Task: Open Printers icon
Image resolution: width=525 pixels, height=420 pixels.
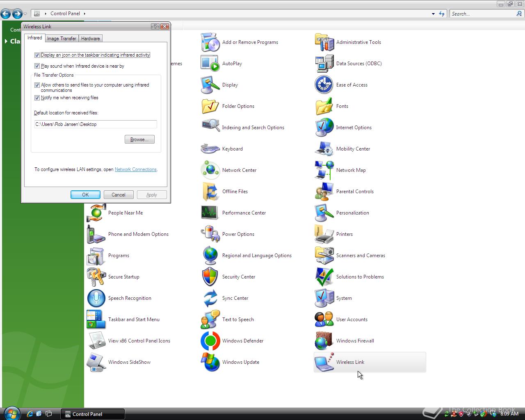Action: point(324,234)
